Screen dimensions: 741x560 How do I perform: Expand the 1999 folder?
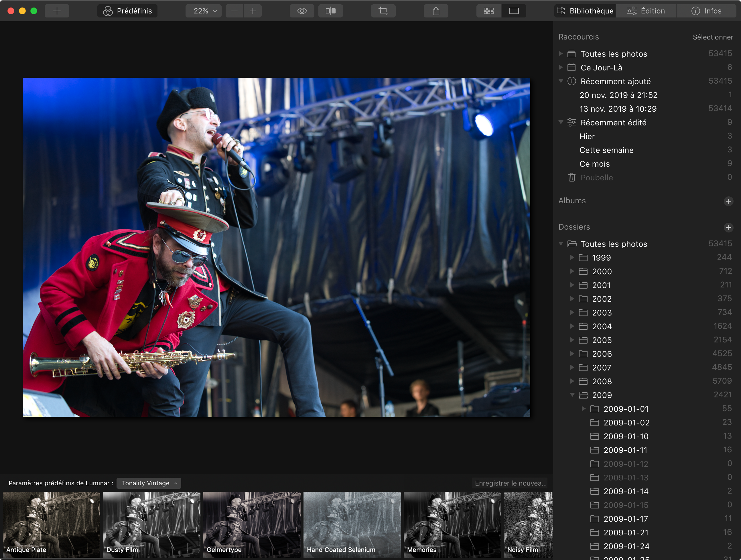[572, 258]
